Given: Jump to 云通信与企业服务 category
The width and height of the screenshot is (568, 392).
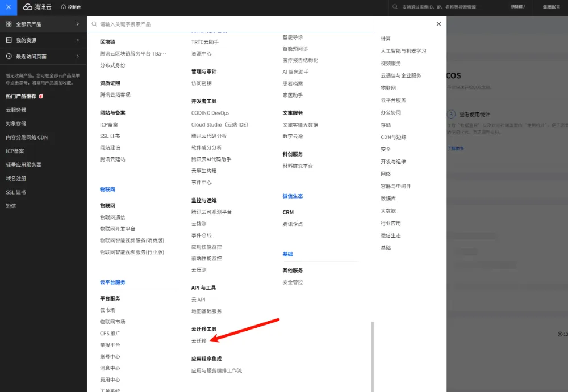Looking at the screenshot, I should coord(400,75).
